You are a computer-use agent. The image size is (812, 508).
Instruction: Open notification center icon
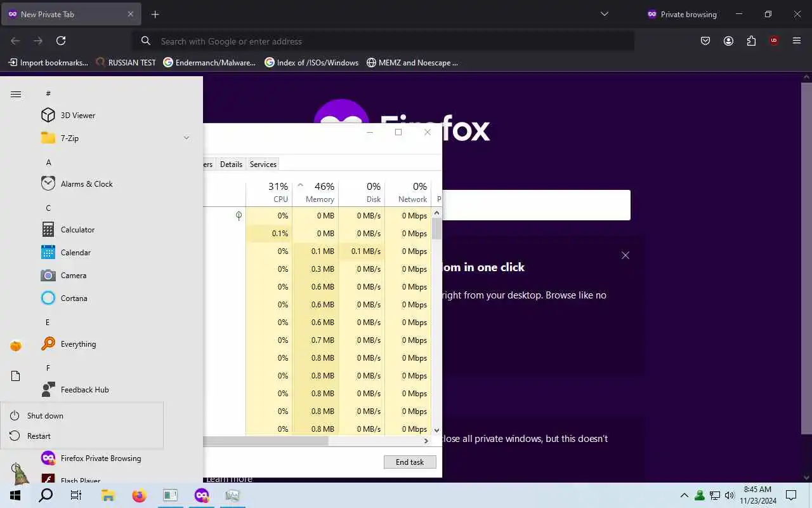coord(791,495)
